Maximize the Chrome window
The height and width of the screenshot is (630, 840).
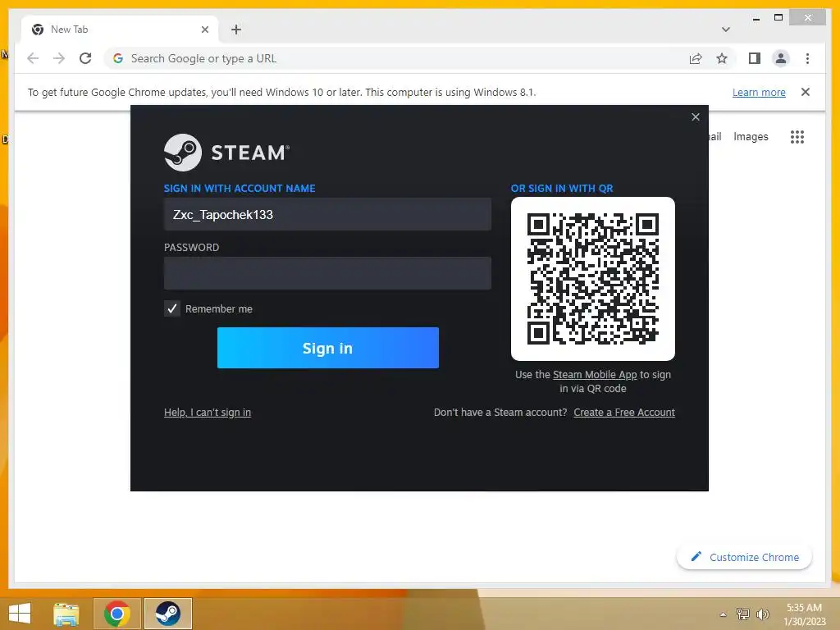778,18
